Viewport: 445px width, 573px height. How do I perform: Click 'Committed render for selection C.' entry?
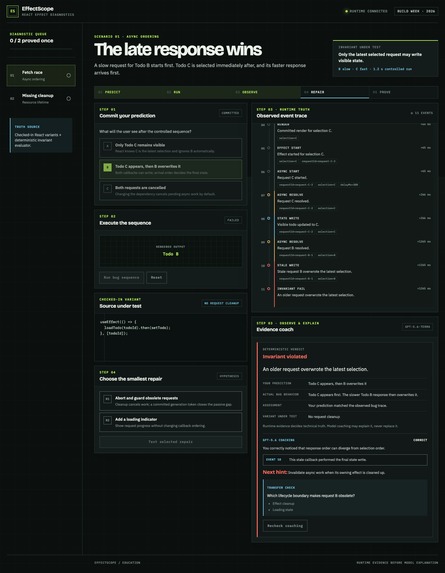coord(304,130)
